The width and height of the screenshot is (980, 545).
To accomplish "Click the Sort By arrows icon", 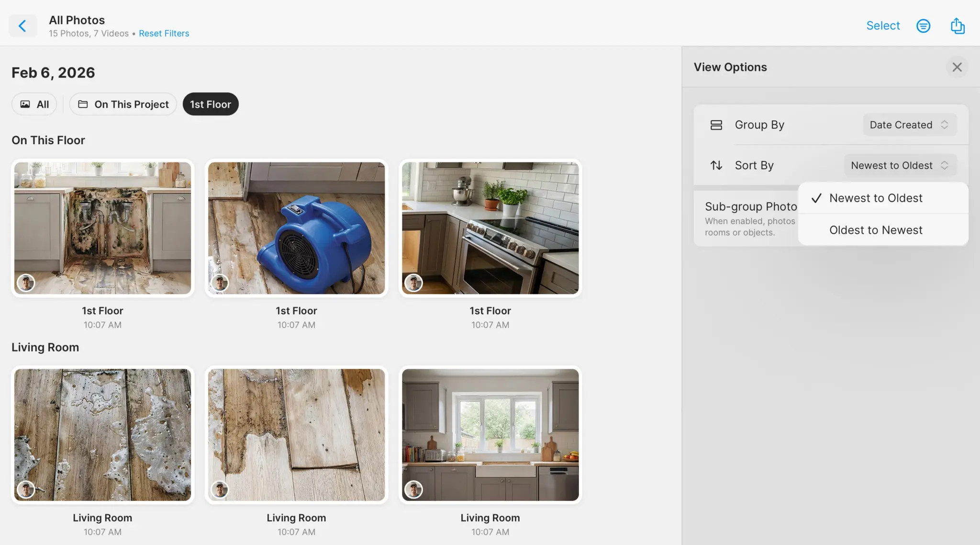I will coord(716,165).
